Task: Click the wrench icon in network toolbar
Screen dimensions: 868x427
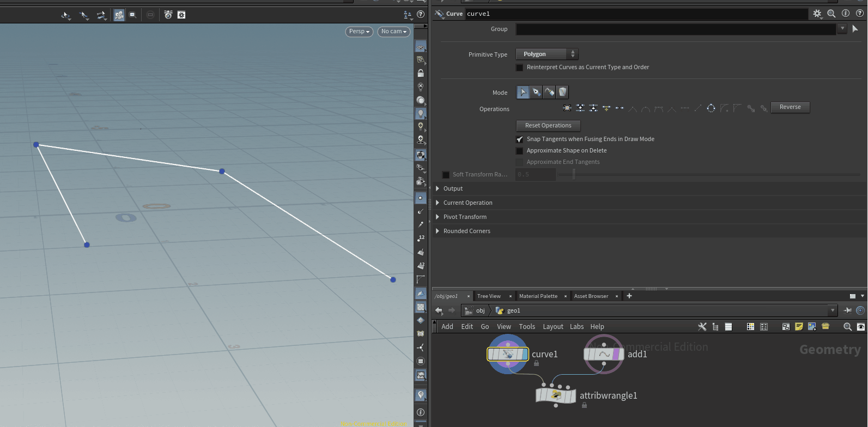Action: tap(702, 327)
